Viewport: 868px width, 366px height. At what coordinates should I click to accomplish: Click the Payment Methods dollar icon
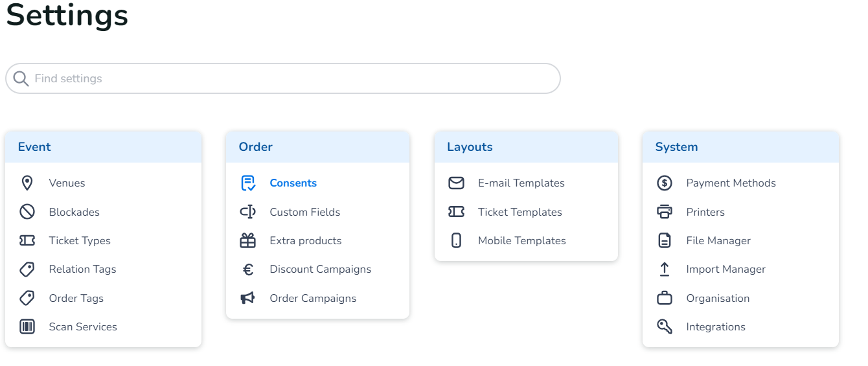point(665,183)
